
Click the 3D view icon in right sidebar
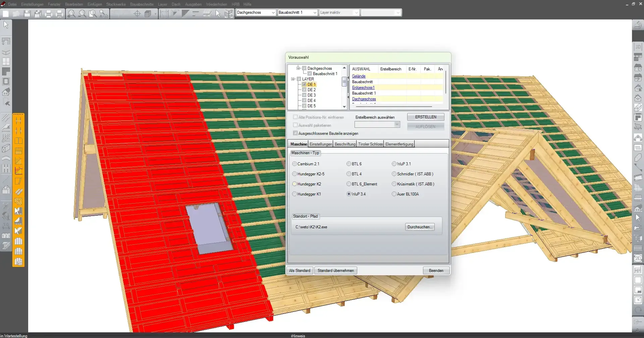tap(638, 47)
